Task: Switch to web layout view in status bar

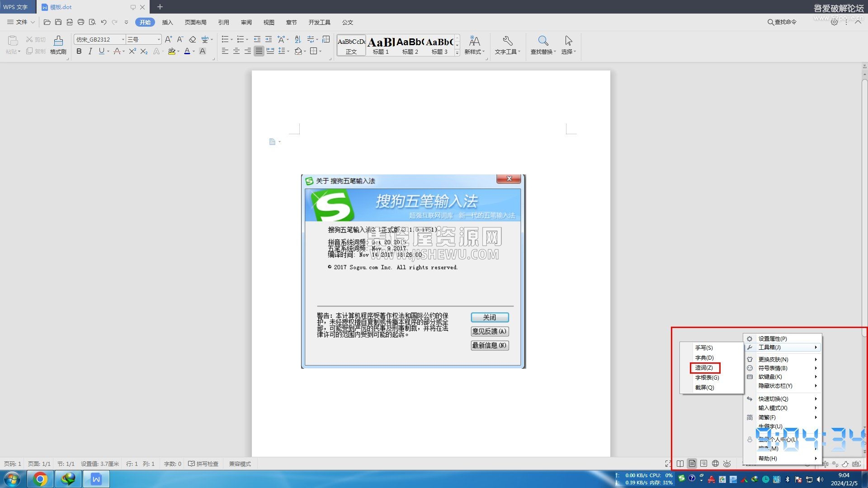Action: (x=715, y=464)
